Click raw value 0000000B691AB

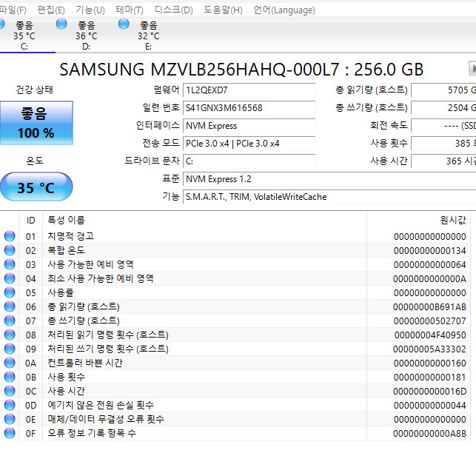pos(429,307)
